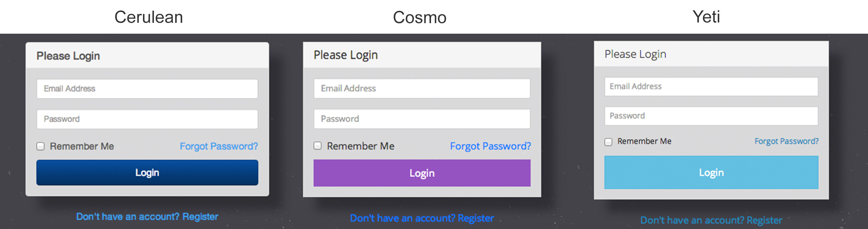The height and width of the screenshot is (229, 868).
Task: Click the Cerulean Password field
Action: [147, 119]
